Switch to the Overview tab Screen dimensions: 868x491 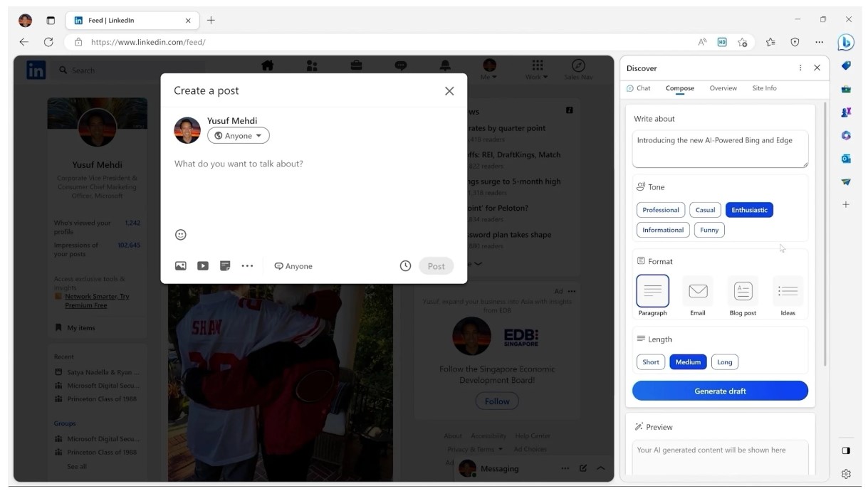(x=723, y=88)
